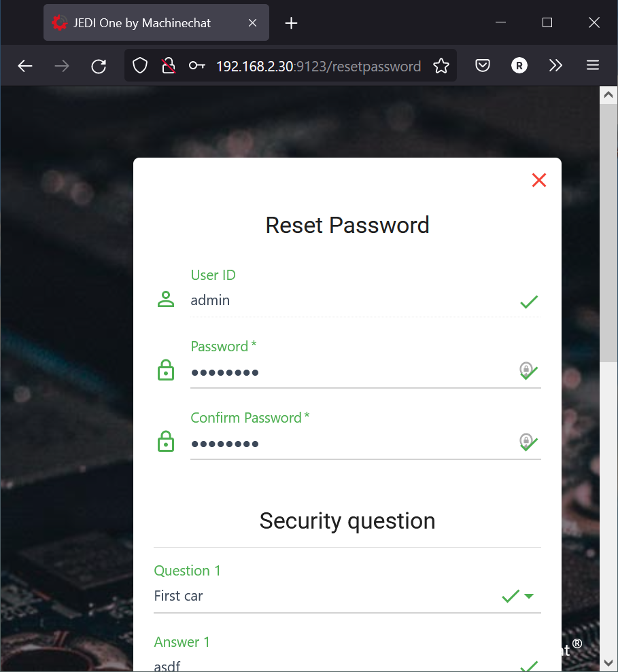Focus the Confirm Password input field
The height and width of the screenshot is (672, 618).
pyautogui.click(x=350, y=444)
